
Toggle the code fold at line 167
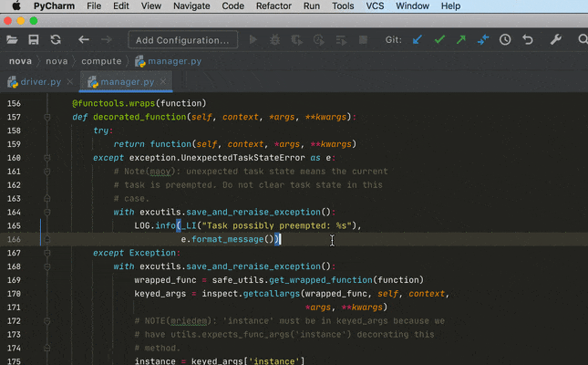[46, 253]
